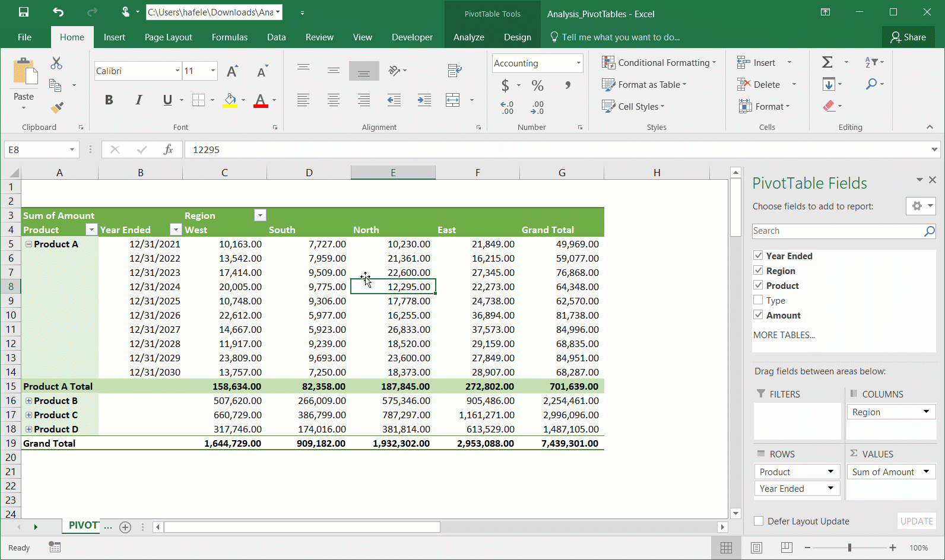Apply percent style format
Screen dimensions: 945x560
coord(537,85)
